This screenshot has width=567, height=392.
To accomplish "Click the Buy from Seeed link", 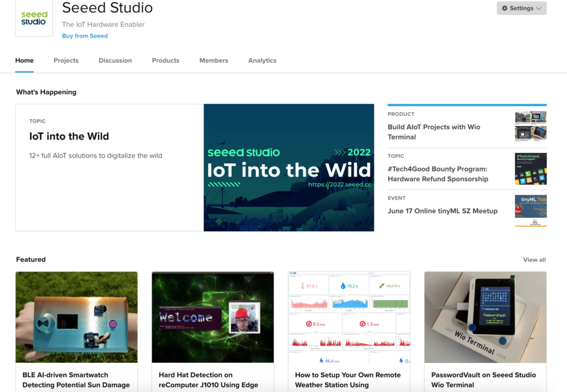I will pos(85,36).
